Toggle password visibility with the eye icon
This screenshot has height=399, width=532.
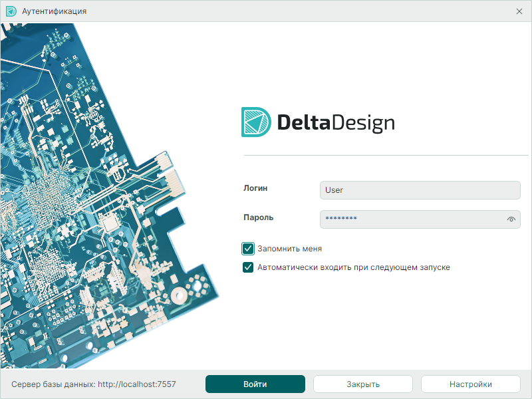click(x=511, y=219)
